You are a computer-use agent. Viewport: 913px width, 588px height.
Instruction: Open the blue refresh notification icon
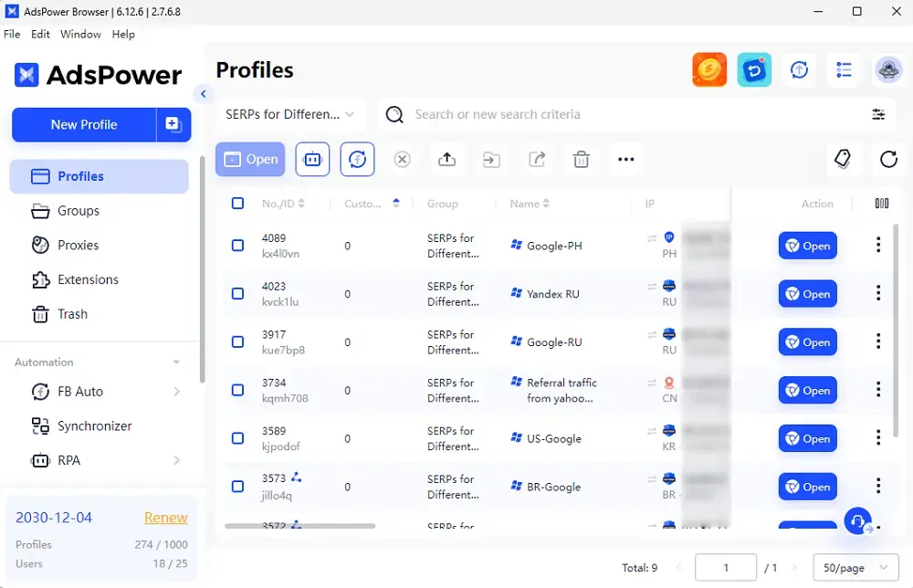[754, 70]
